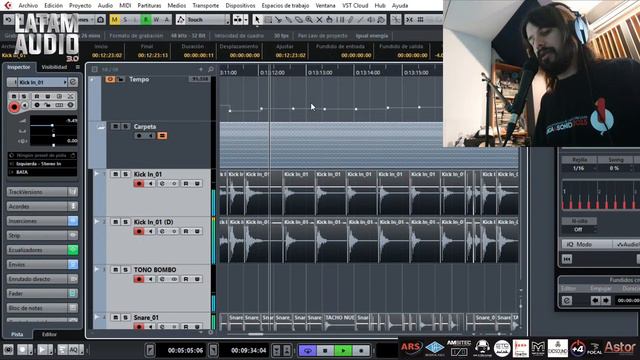Click the tempo track activate icon
Viewport: 640px width, 360px height.
coord(110,79)
